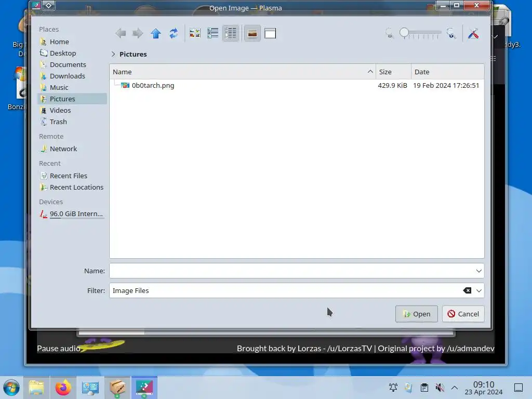Click Pause audio in the background window
The height and width of the screenshot is (399, 532).
58,349
